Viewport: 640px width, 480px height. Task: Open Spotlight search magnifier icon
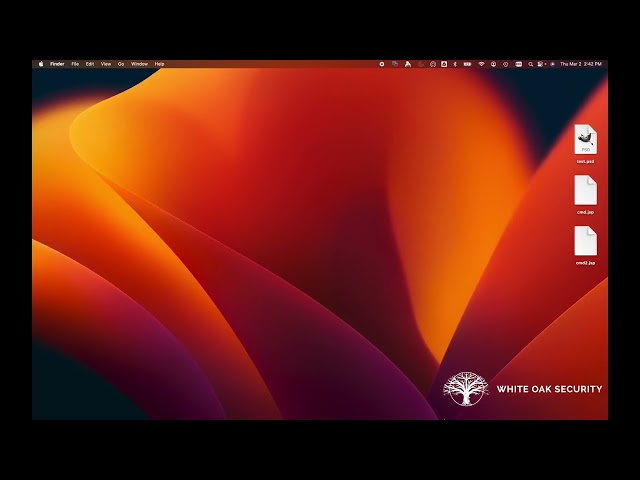pyautogui.click(x=531, y=64)
